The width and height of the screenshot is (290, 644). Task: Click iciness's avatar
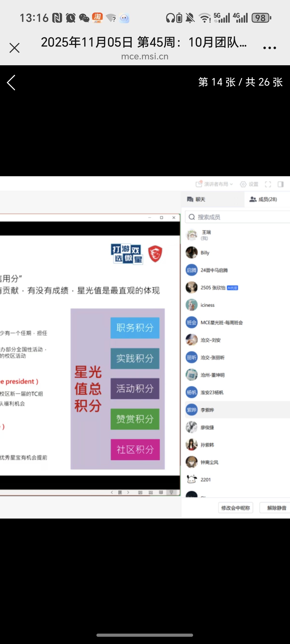pos(191,305)
